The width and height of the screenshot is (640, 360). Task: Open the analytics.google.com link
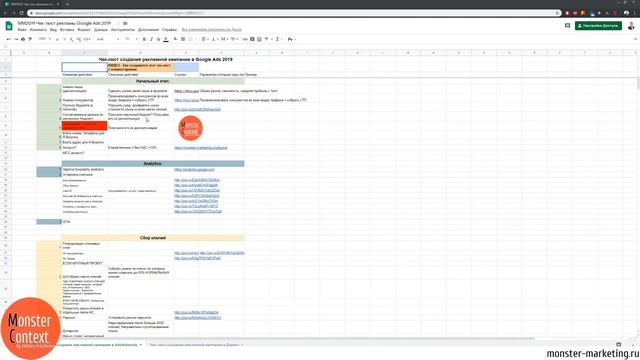[194, 169]
